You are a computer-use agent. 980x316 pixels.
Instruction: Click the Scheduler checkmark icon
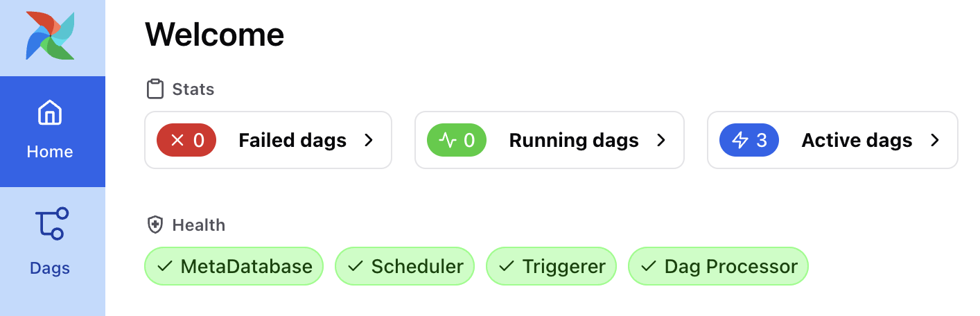pyautogui.click(x=356, y=266)
